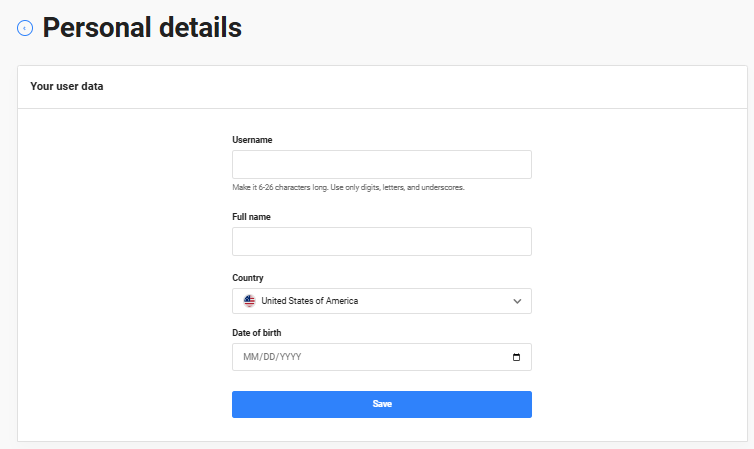Click into the Full name field

tap(381, 241)
